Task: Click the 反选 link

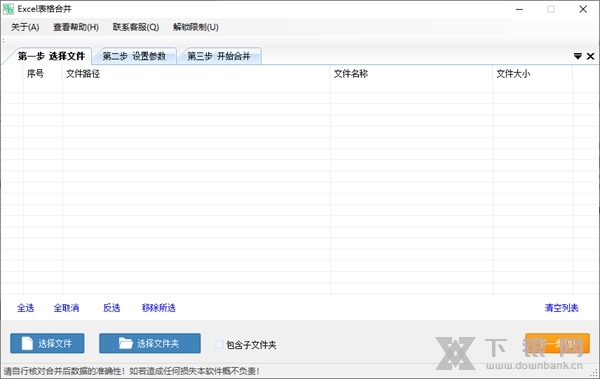Action: click(112, 308)
